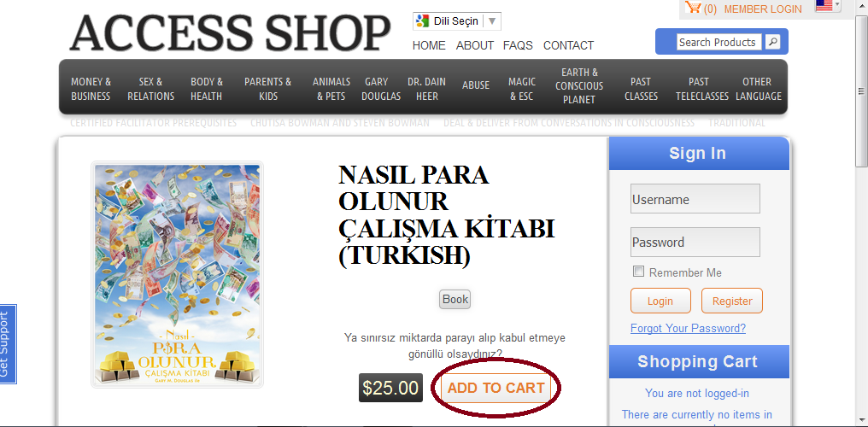Open the Forgot Your Password link
Image resolution: width=868 pixels, height=427 pixels.
coord(688,328)
